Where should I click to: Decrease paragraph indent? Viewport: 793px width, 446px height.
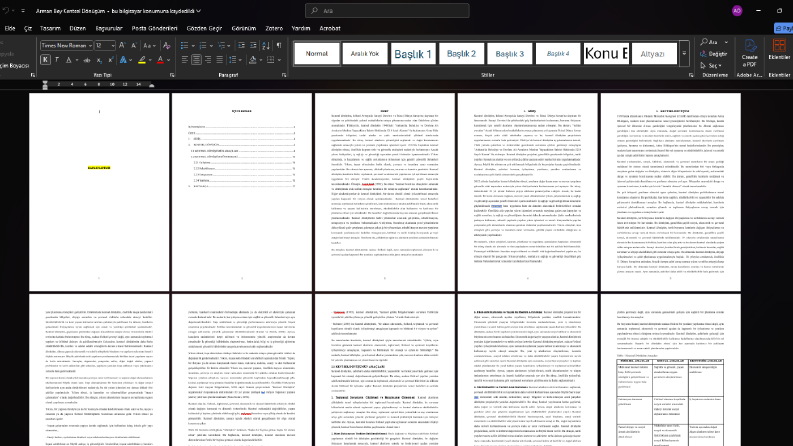[241, 46]
